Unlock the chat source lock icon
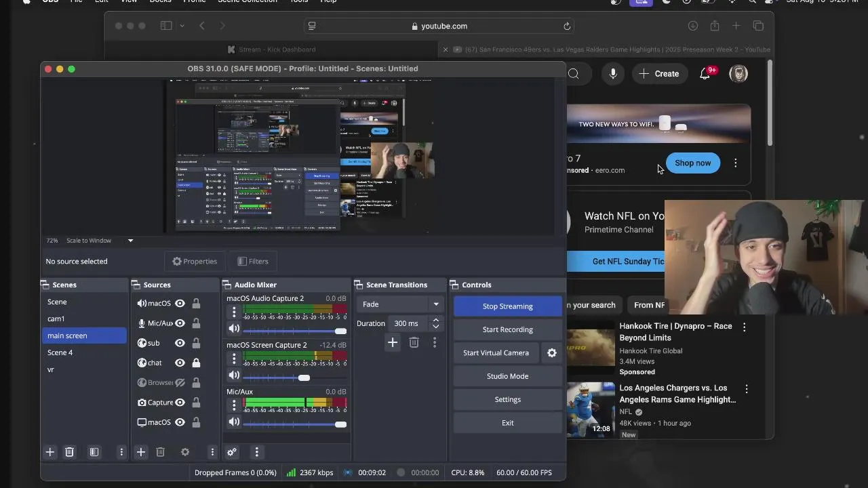 pos(196,363)
